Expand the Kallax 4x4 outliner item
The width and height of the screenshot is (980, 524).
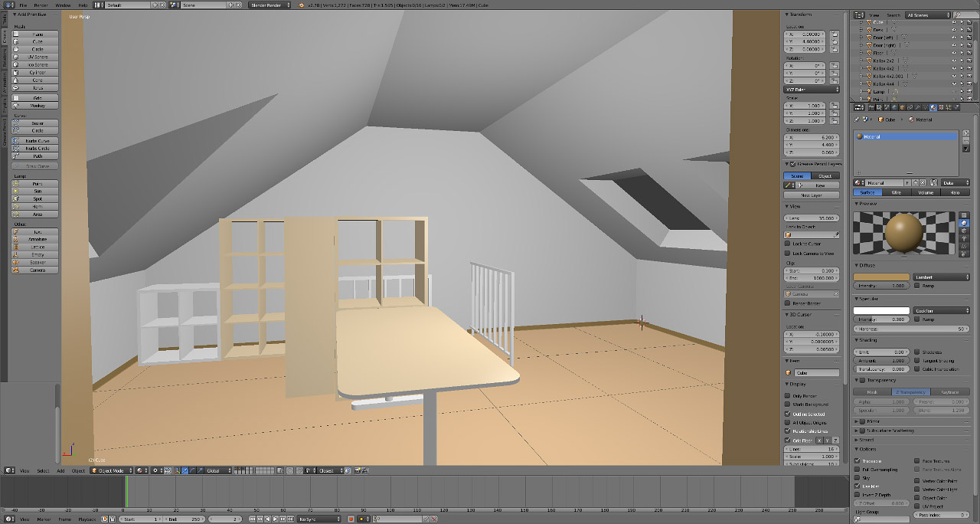861,84
